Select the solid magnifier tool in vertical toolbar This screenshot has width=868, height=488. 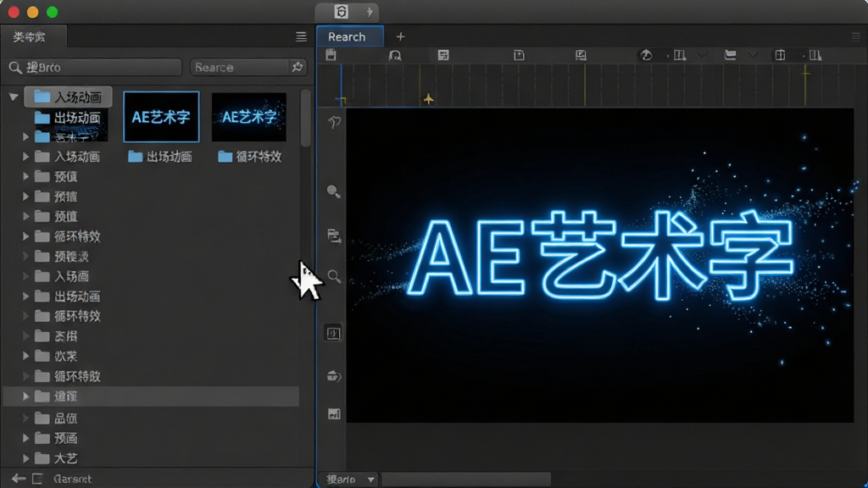333,191
